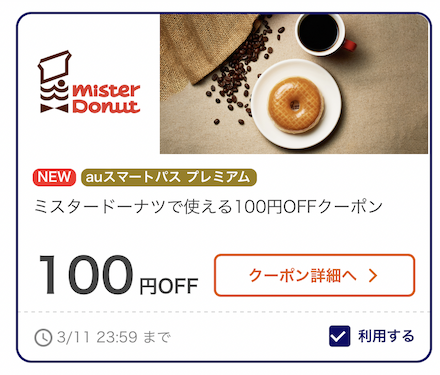Click the Mister Donut logo
Screen dimensions: 440x375
pyautogui.click(x=89, y=82)
